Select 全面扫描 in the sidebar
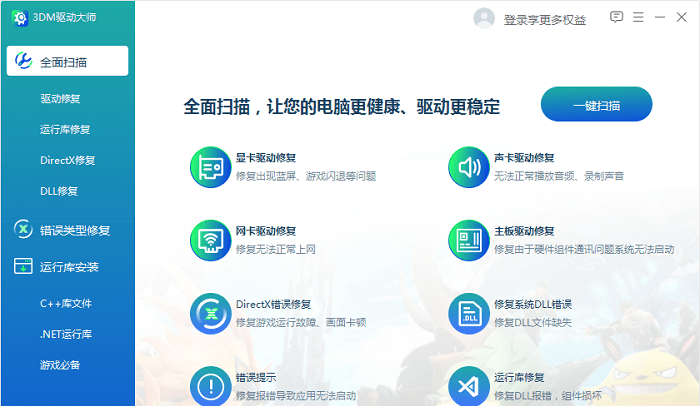Screen dimensions: 700x406 tap(67, 61)
